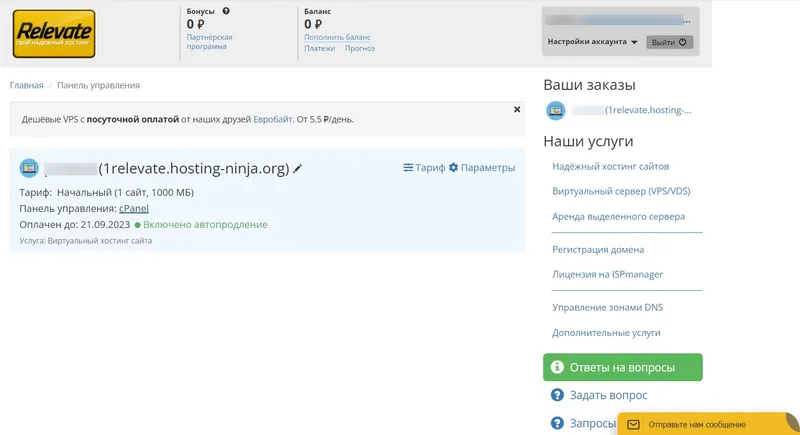Open the cPanel control panel link
This screenshot has height=435, width=800.
point(134,209)
